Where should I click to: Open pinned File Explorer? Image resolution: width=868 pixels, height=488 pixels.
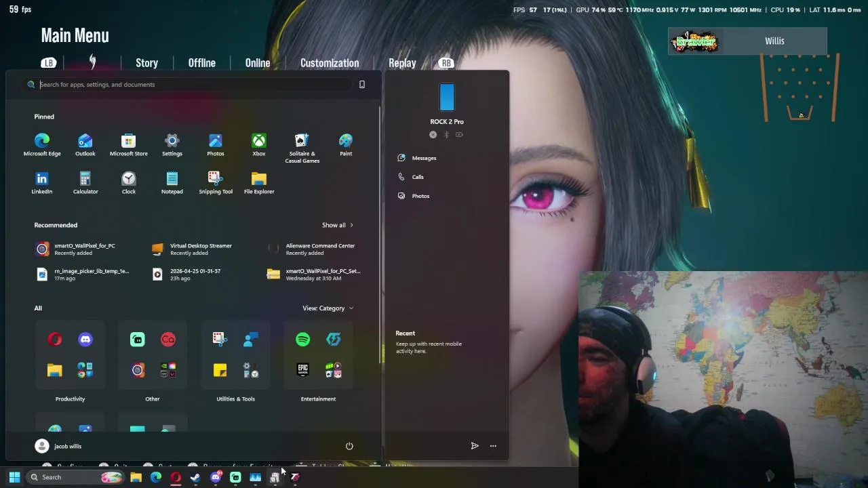259,183
